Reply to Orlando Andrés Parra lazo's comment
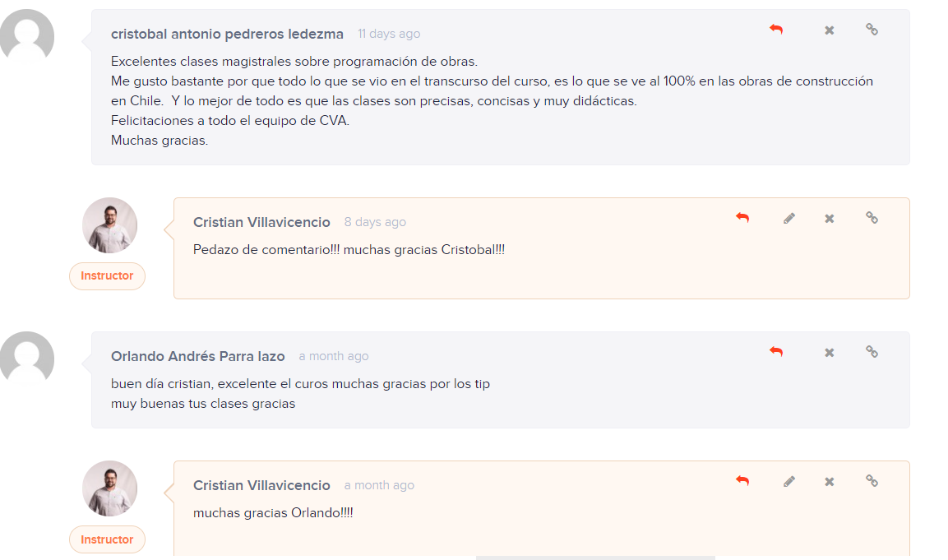This screenshot has height=560, width=948. [x=776, y=351]
